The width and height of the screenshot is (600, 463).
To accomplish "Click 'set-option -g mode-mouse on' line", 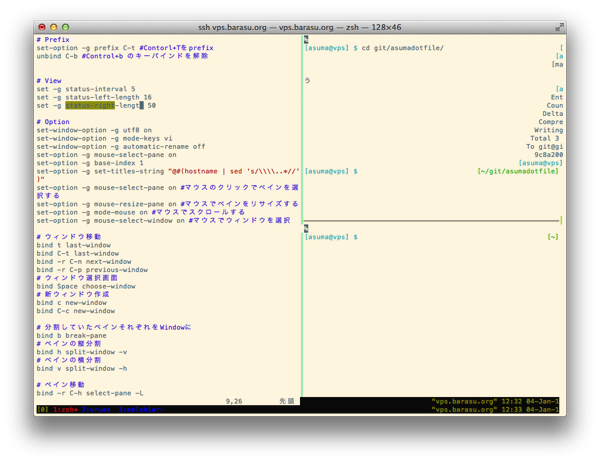I will [141, 212].
